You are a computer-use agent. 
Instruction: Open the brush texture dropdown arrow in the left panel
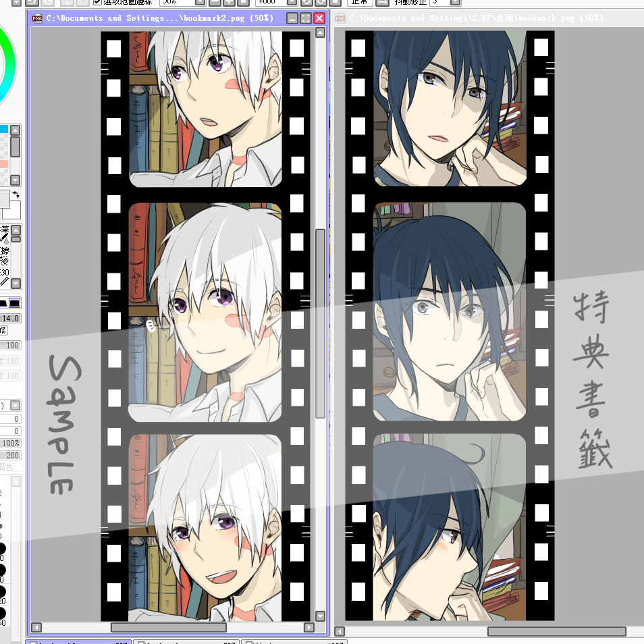(16, 406)
